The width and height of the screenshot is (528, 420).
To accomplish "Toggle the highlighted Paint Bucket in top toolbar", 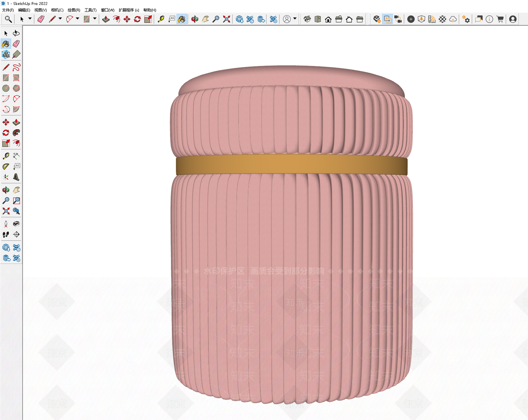I will click(182, 19).
